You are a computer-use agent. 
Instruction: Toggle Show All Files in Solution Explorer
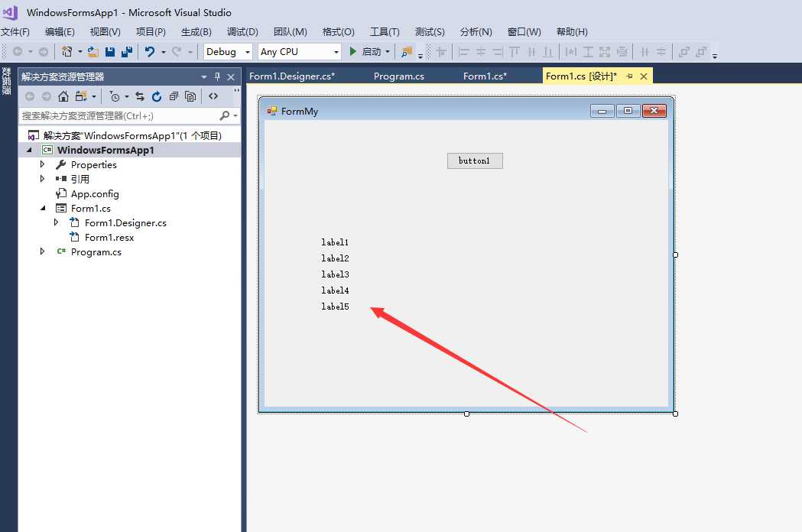pyautogui.click(x=190, y=96)
